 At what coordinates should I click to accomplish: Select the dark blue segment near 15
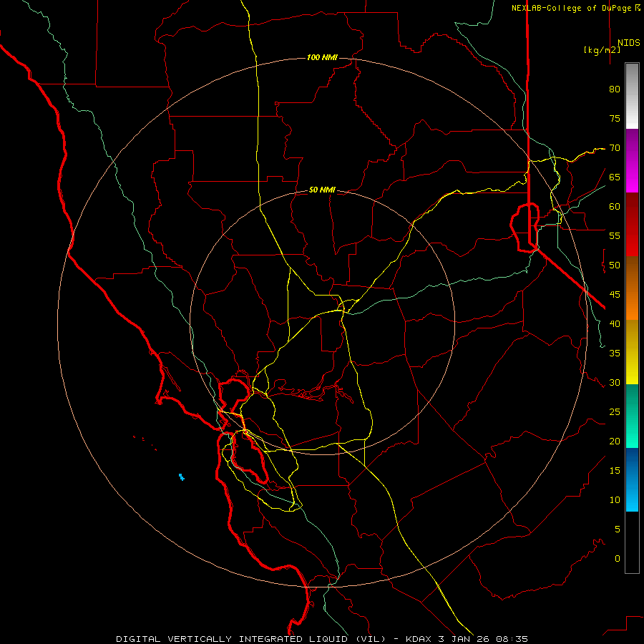[x=632, y=464]
